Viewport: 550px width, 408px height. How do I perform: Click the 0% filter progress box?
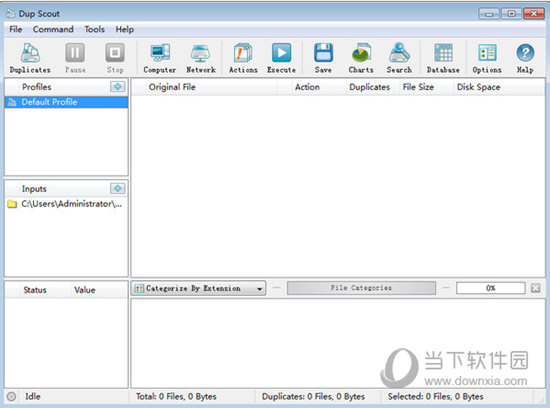click(490, 288)
